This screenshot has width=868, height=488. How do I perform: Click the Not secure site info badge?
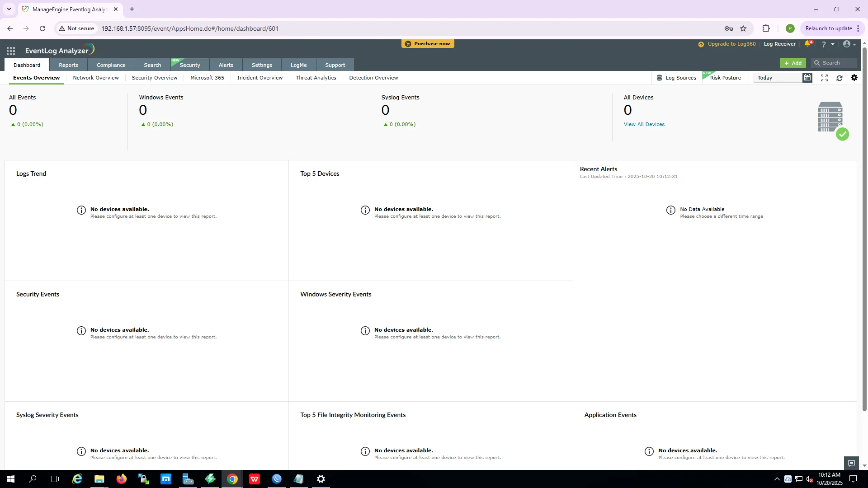[76, 28]
